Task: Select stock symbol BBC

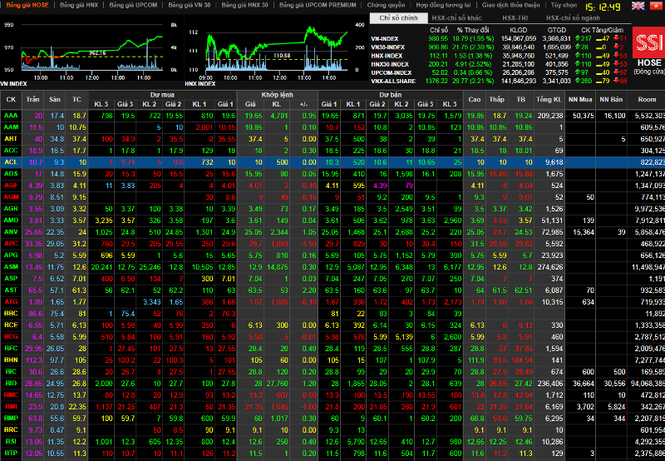Action: point(11,313)
